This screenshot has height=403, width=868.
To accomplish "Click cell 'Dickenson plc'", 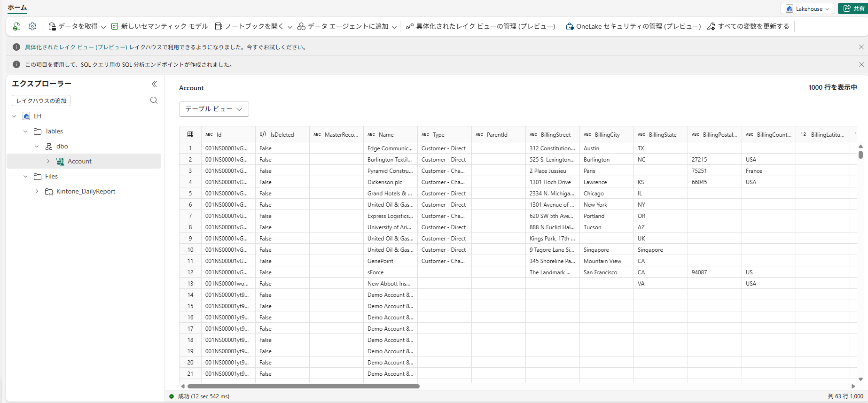I will [x=391, y=182].
